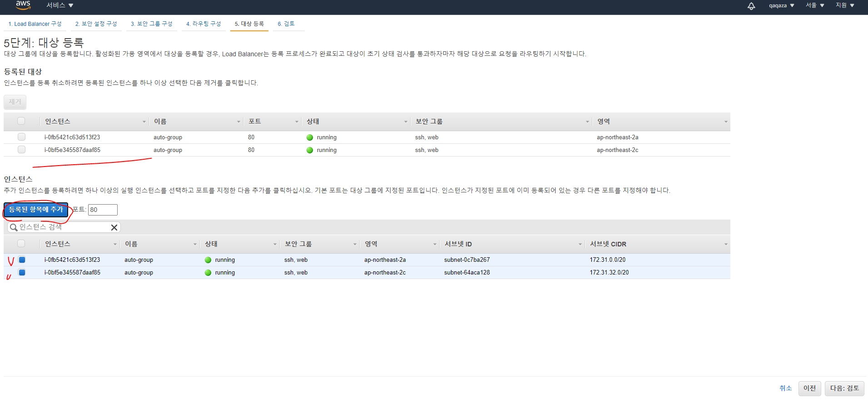This screenshot has height=402, width=868.
Task: Click sort arrow on registered 보안 그룹 column
Action: (x=587, y=122)
